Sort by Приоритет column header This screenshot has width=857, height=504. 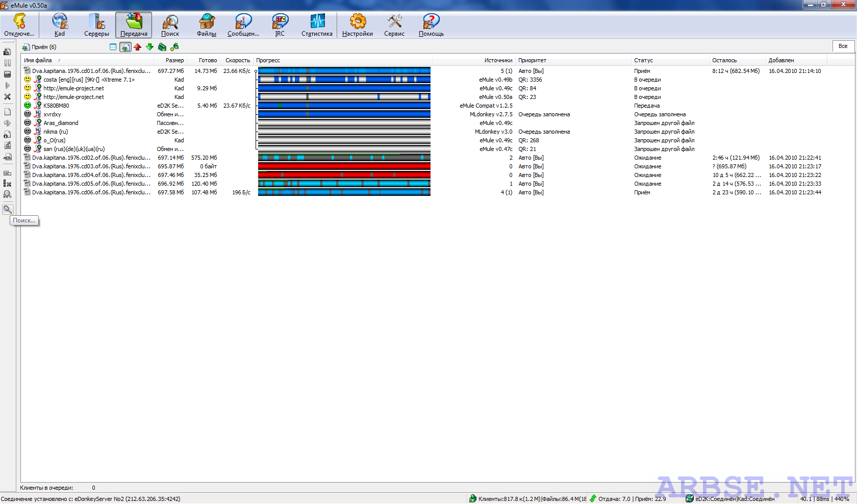[573, 60]
